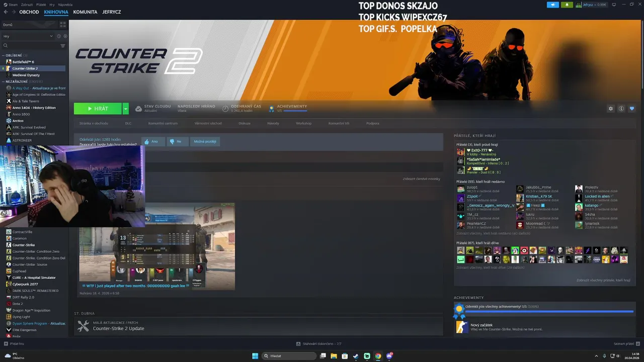Launch game with HRÁT button
644x362 pixels.
pos(98,109)
